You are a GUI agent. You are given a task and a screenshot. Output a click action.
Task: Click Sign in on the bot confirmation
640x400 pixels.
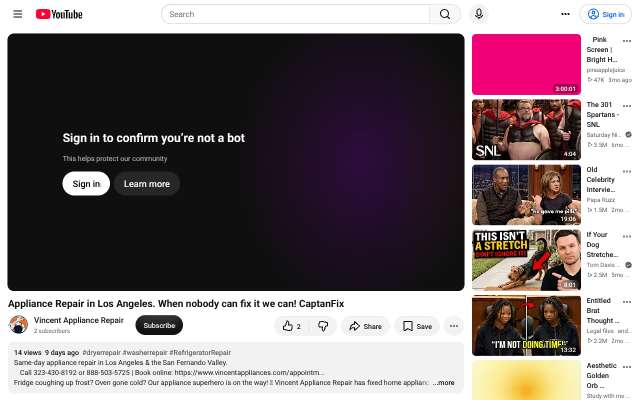[86, 184]
